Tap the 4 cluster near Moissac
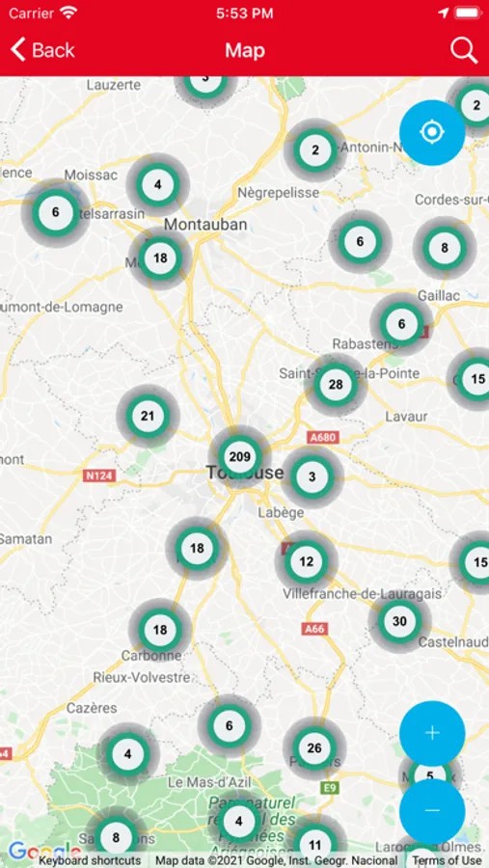The image size is (489, 868). [x=158, y=184]
